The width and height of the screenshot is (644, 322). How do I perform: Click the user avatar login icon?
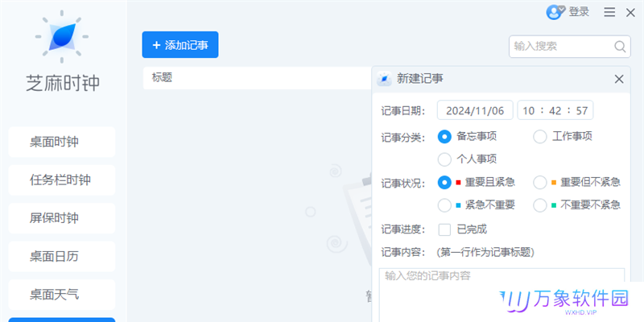555,12
